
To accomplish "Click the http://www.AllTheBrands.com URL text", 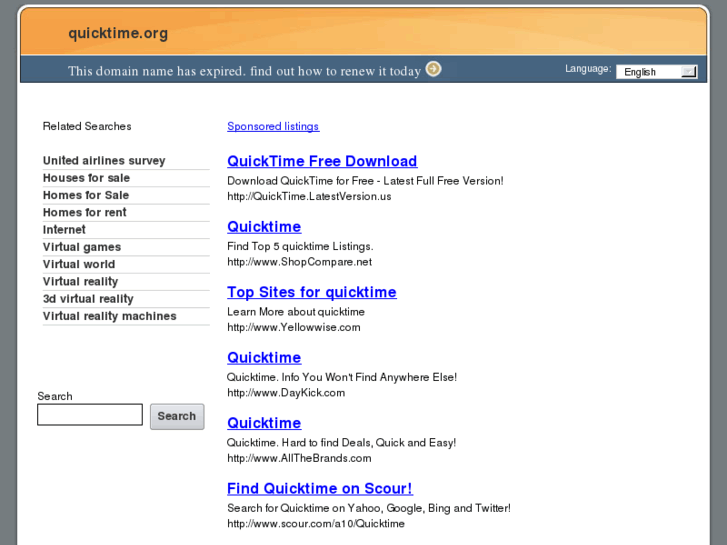I will pyautogui.click(x=299, y=458).
